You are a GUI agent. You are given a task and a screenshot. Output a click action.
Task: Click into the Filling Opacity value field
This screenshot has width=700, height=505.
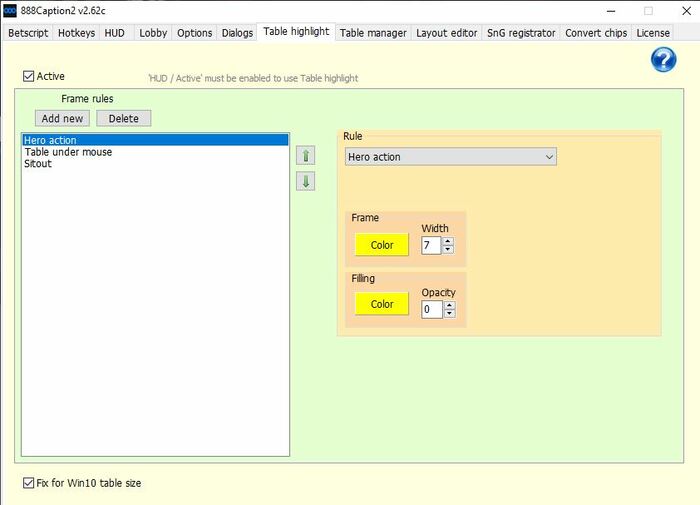tap(432, 309)
